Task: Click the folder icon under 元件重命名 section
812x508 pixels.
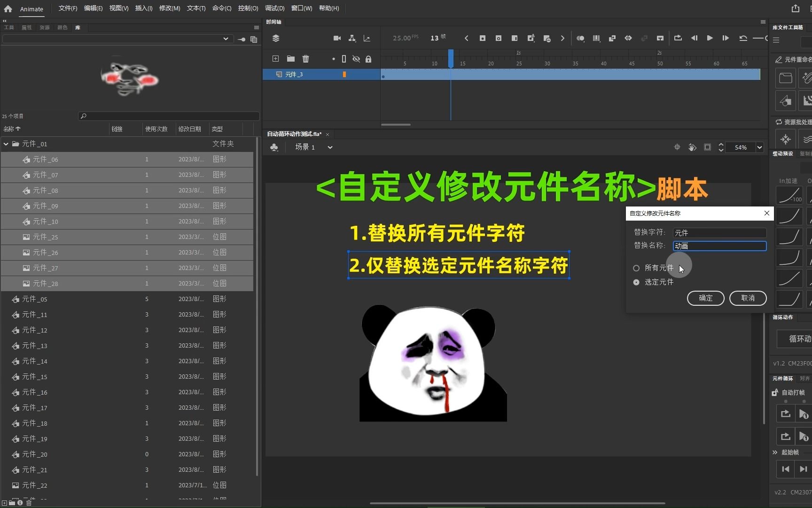Action: (785, 78)
